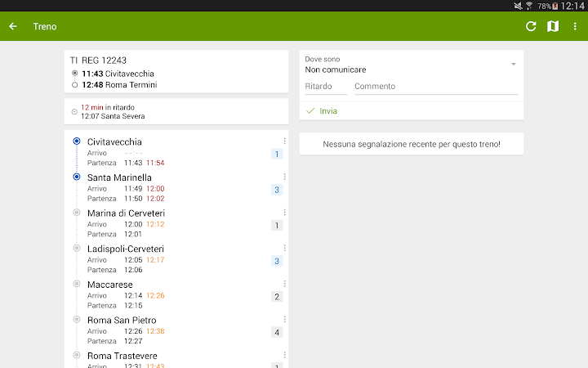Check the muted sound status icon
This screenshot has height=368, width=588.
click(518, 6)
